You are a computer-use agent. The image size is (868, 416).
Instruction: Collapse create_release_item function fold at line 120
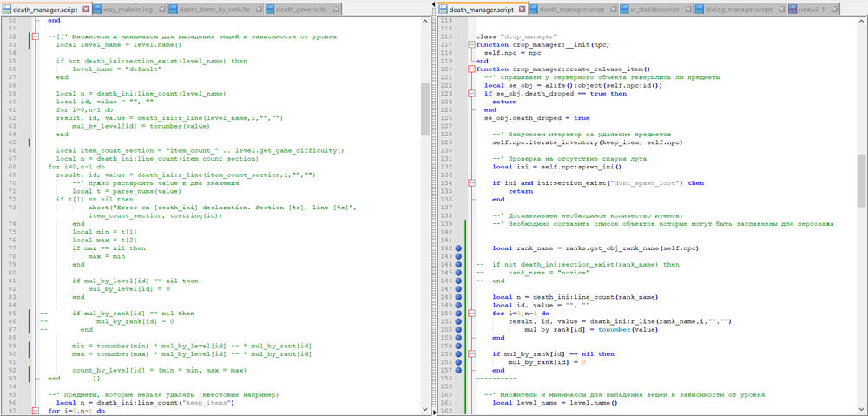pos(471,69)
